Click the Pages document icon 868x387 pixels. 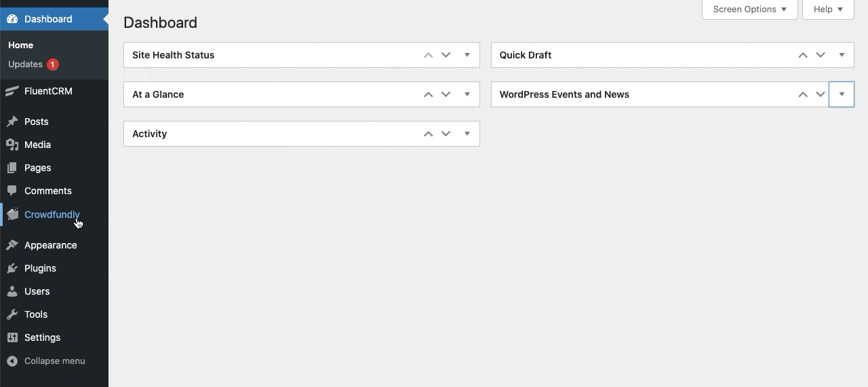[12, 168]
